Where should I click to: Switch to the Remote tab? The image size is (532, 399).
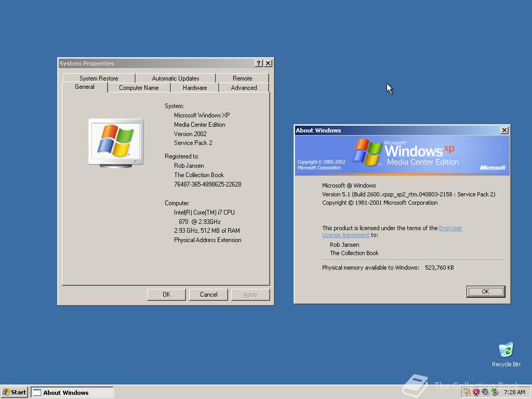tap(242, 78)
